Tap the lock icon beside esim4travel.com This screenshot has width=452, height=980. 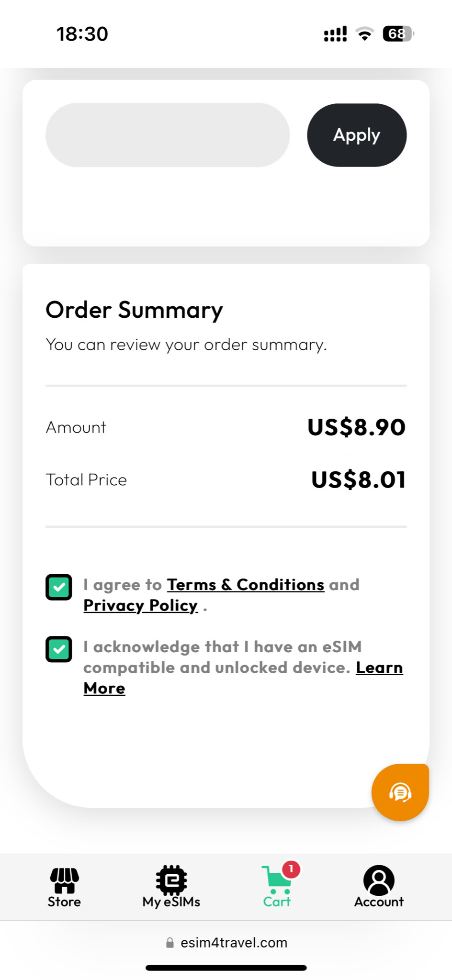tap(169, 943)
